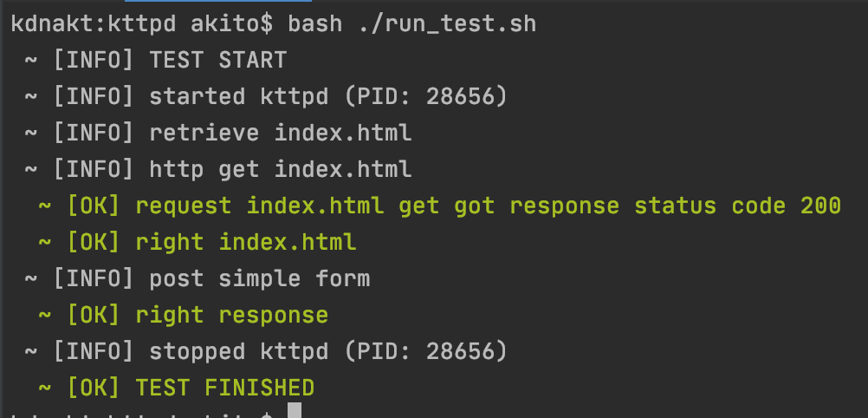Click the green right index.html line

click(x=197, y=242)
